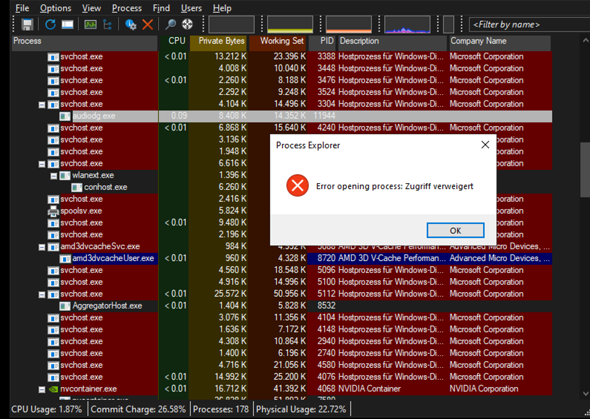590x419 pixels.
Task: Open the View menu
Action: (x=91, y=8)
